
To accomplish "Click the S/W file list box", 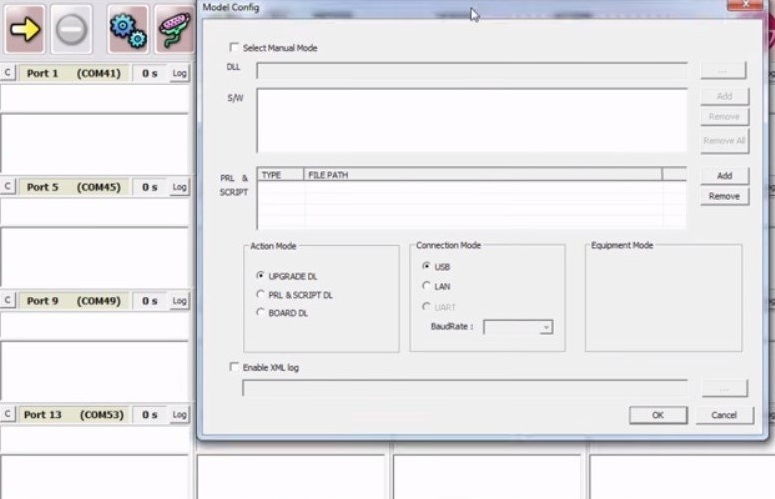I will click(471, 120).
